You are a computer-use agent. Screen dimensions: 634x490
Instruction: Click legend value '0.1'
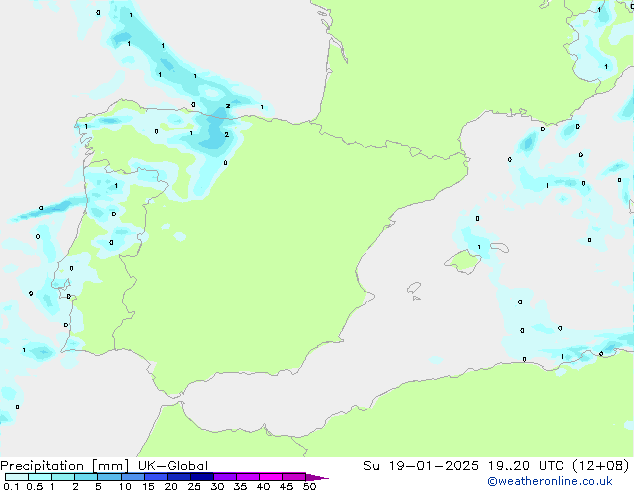tap(11, 486)
